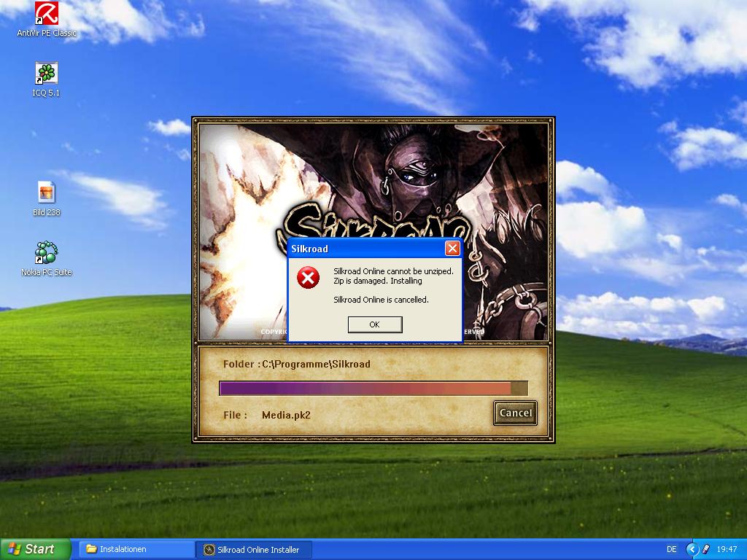The height and width of the screenshot is (560, 747).
Task: Open the DE language bar selector
Action: point(671,549)
